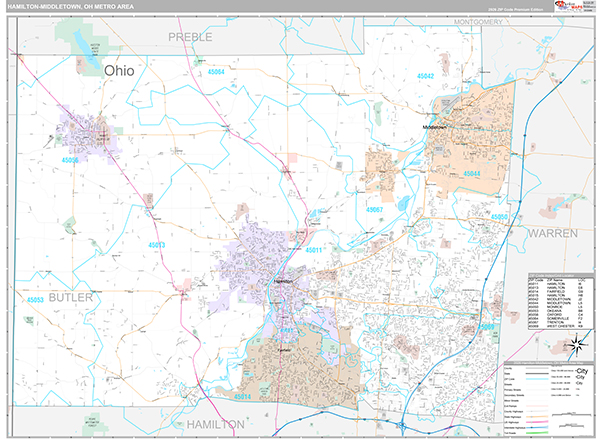Select ZIP code 45056 near Oxford
Image resolution: width=600 pixels, height=439 pixels.
[x=72, y=160]
